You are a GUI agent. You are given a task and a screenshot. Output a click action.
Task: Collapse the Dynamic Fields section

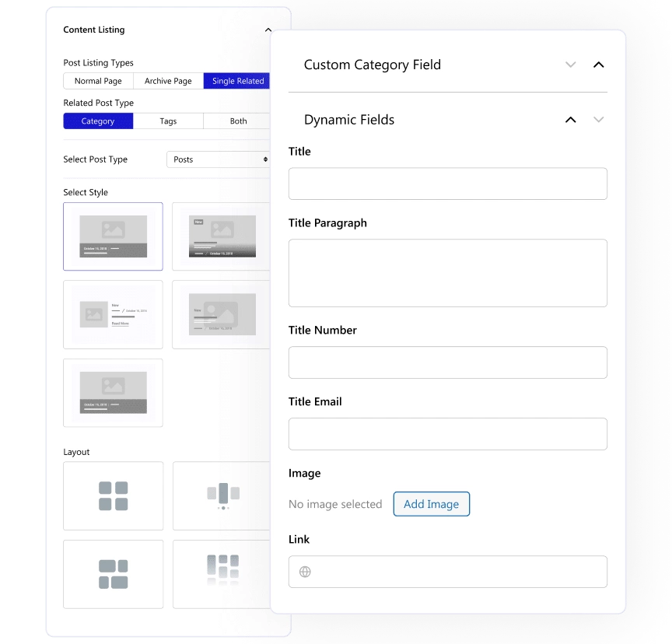(571, 120)
